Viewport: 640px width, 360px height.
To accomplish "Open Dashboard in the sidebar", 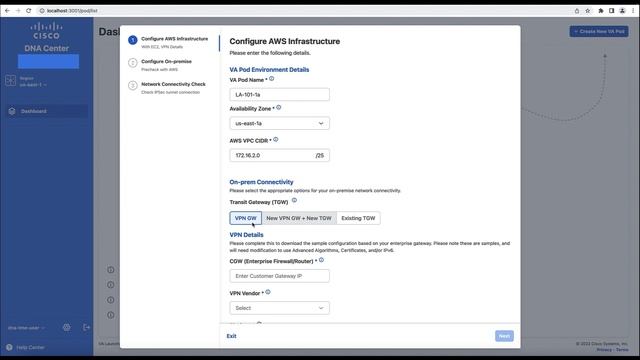I will pyautogui.click(x=47, y=111).
